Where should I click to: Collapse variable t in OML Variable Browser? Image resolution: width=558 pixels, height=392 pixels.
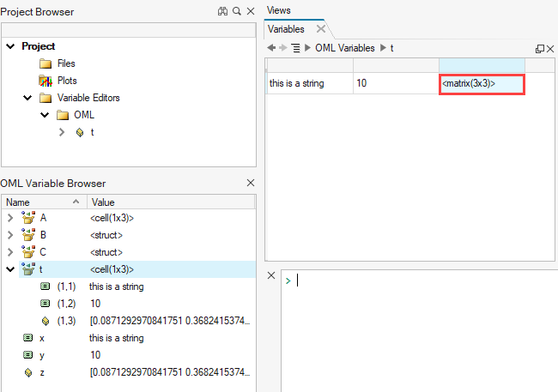pos(10,269)
